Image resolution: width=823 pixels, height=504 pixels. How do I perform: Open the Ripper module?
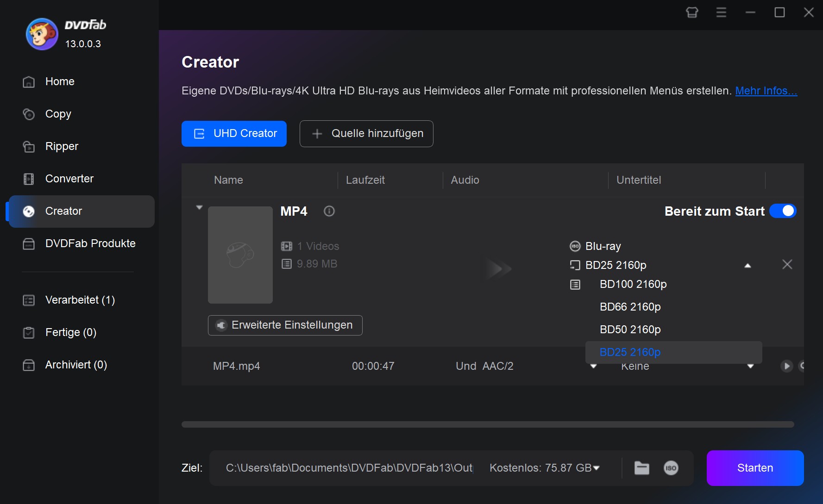[82, 146]
